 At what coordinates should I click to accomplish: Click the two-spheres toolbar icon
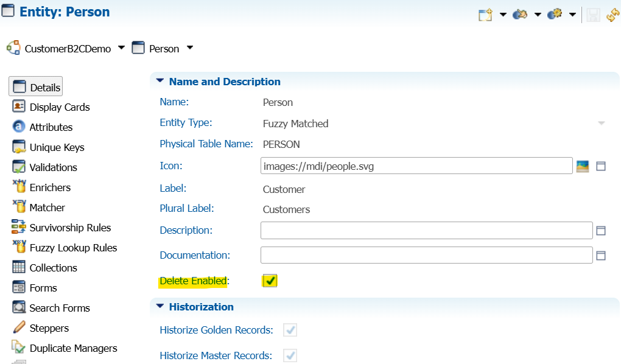[520, 15]
